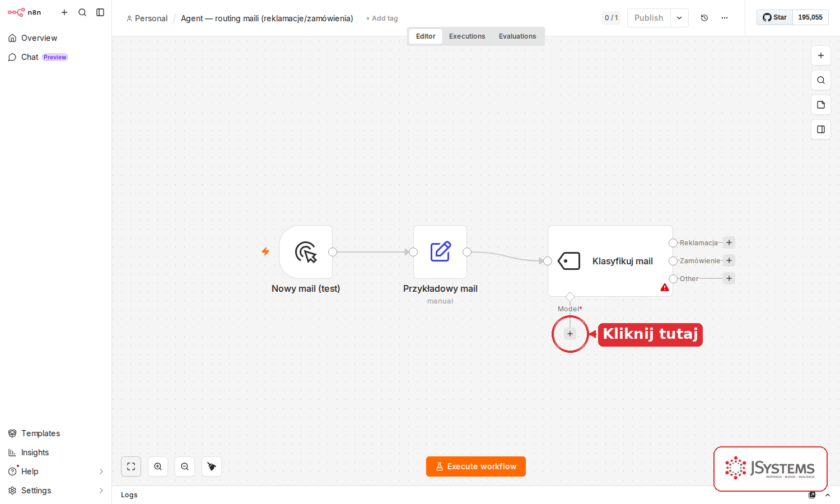Add node to Reklamacja output plus
The image size is (840, 504).
click(729, 242)
